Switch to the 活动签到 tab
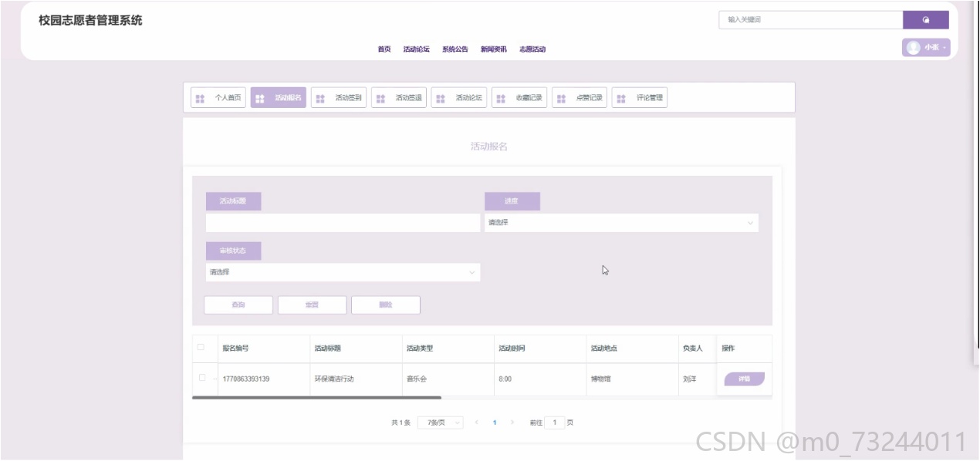980x461 pixels. tap(339, 98)
